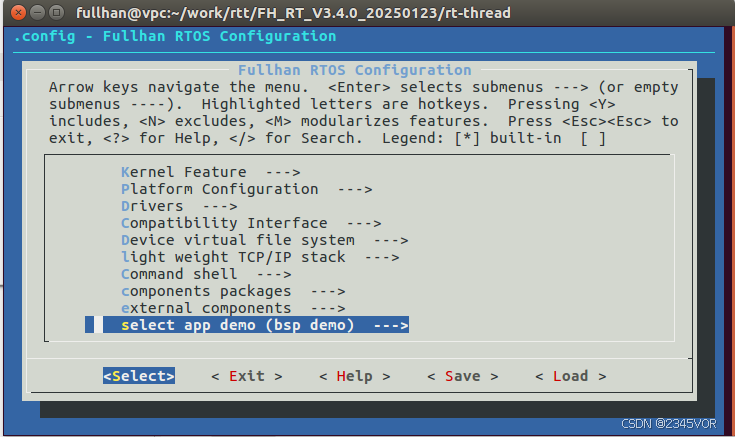Open the Compatibility Interface submenu
This screenshot has height=437, width=735.
tap(251, 223)
